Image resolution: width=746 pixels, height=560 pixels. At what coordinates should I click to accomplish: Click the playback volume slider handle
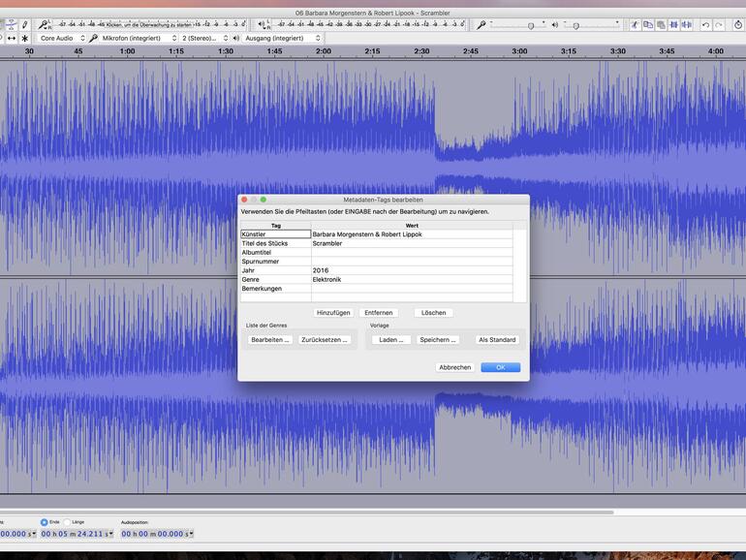tap(576, 26)
